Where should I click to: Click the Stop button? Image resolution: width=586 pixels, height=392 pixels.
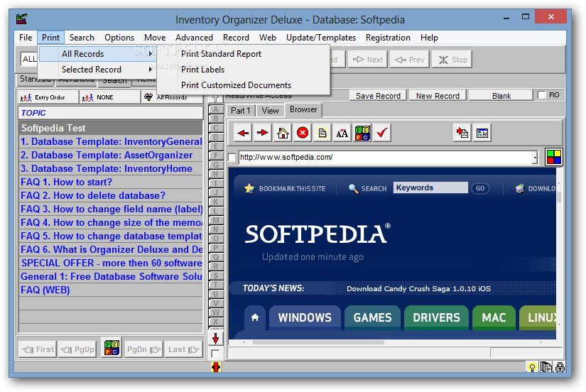(x=452, y=60)
